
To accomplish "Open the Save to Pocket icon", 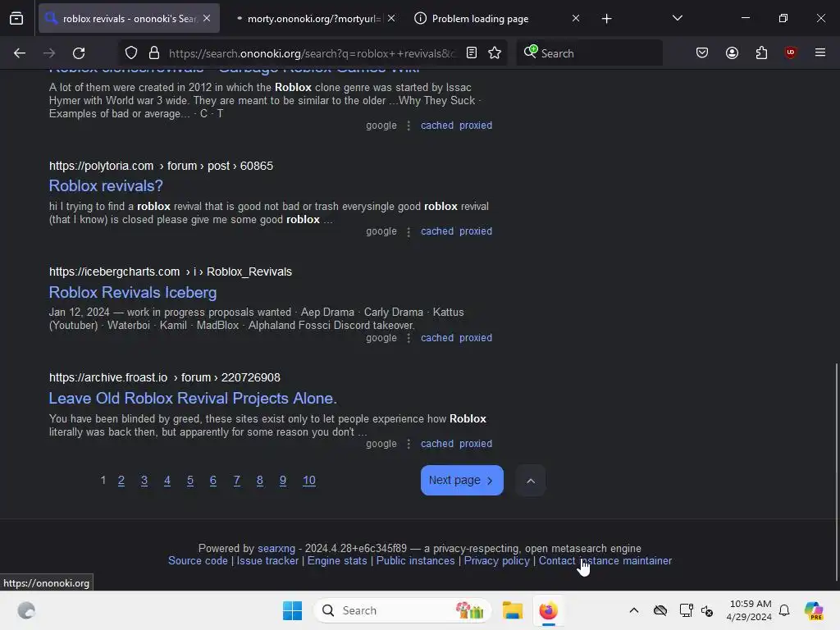I will click(702, 53).
